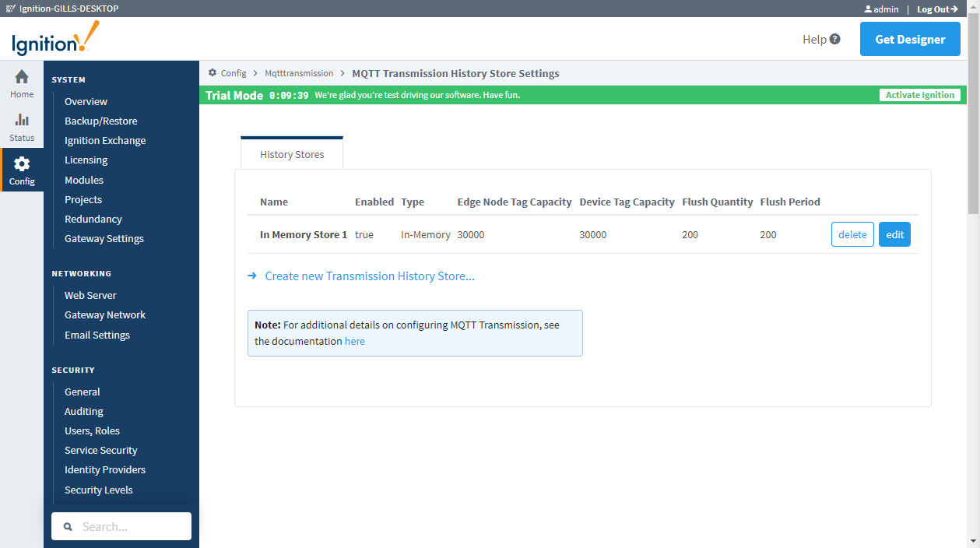Screen dimensions: 980x548
Task: Edit In Memory Store 1
Action: point(894,234)
